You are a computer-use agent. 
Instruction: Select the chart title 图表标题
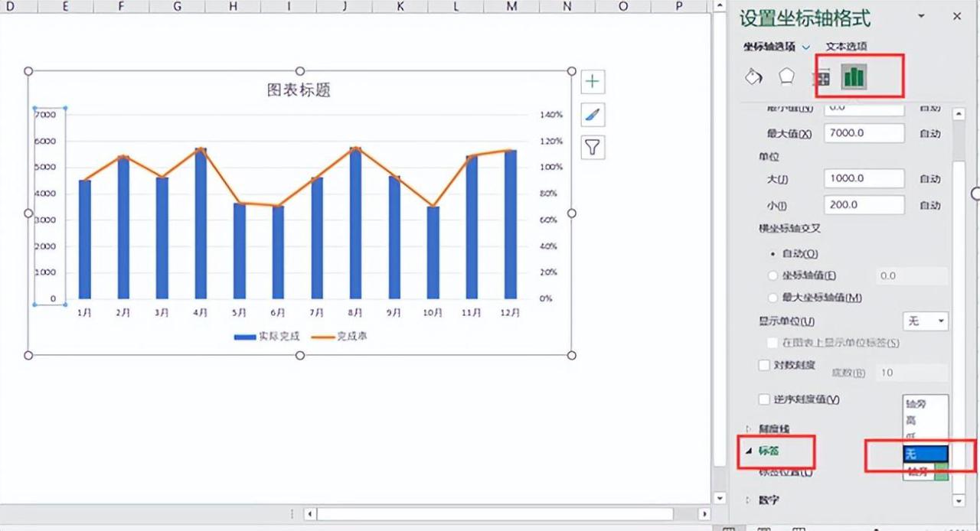pyautogui.click(x=299, y=90)
